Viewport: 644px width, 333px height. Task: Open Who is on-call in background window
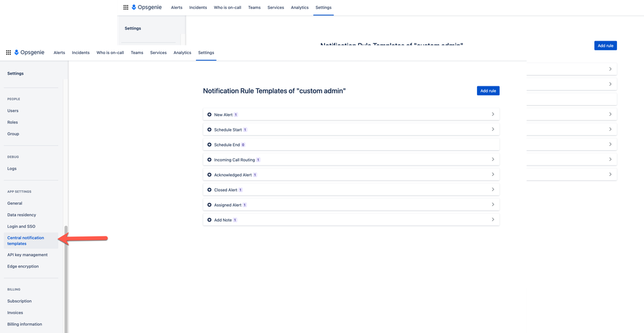228,7
